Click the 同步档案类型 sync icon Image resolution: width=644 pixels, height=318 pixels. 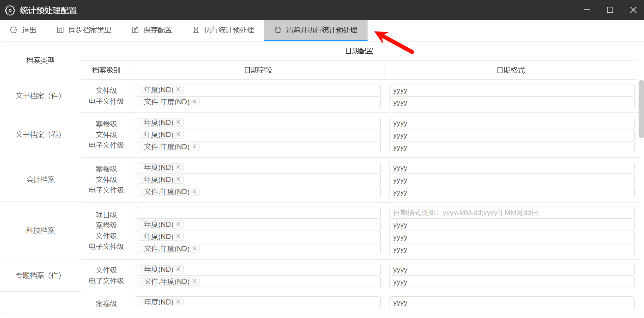point(60,30)
